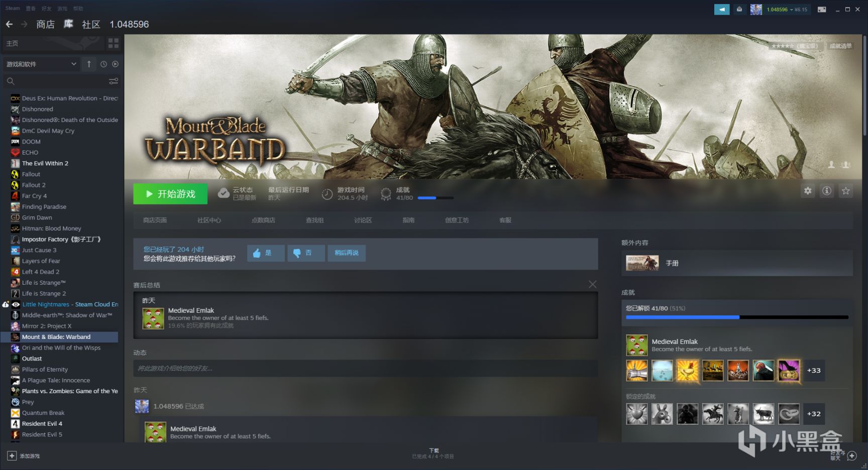Image resolution: width=868 pixels, height=470 pixels.
Task: Open the 社区中心 game link
Action: coord(209,220)
